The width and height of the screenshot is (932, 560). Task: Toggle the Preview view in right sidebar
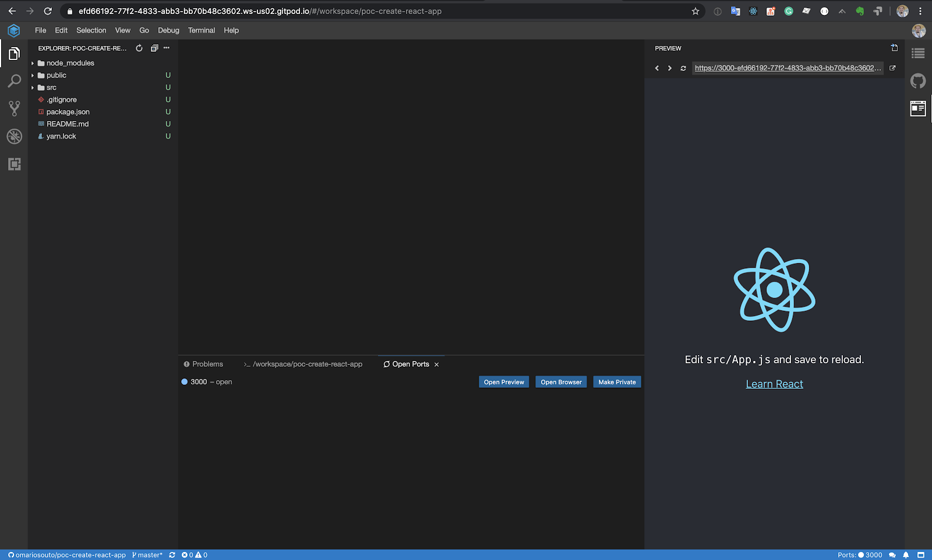(918, 108)
